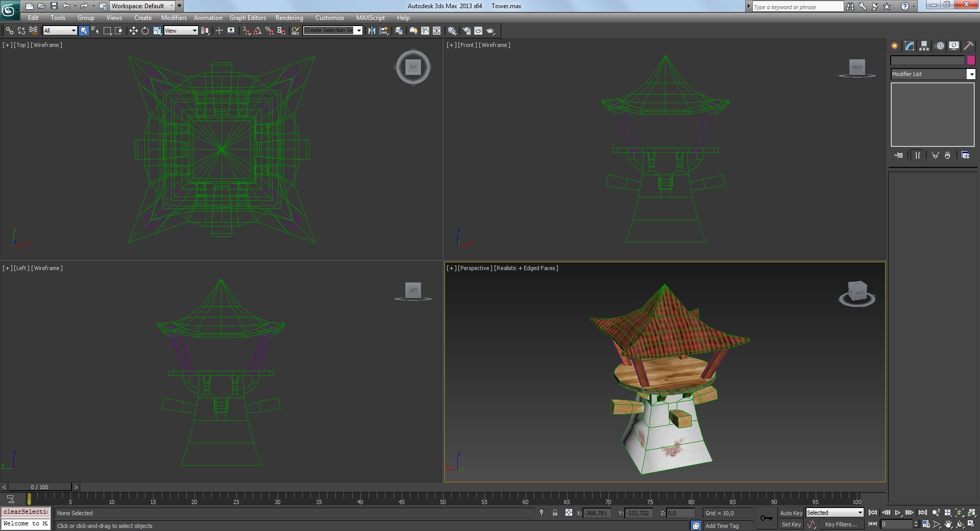Toggle the Angle Snap button
Screen dimensions: 980x531
[258, 31]
